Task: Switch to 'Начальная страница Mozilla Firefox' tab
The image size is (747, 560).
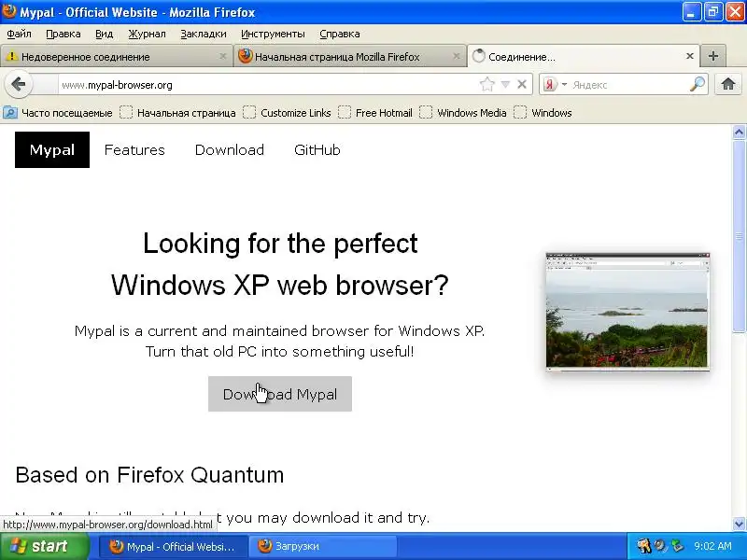Action: 350,57
